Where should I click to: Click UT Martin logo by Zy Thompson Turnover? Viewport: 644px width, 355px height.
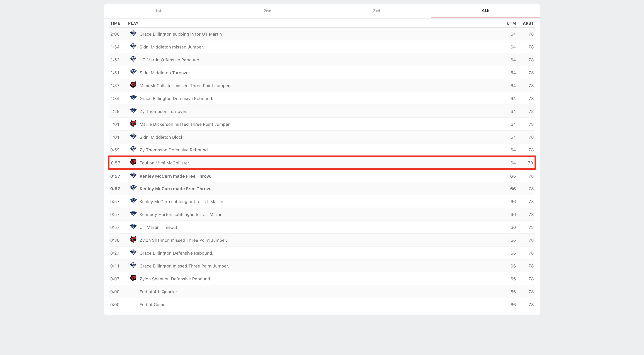[133, 111]
